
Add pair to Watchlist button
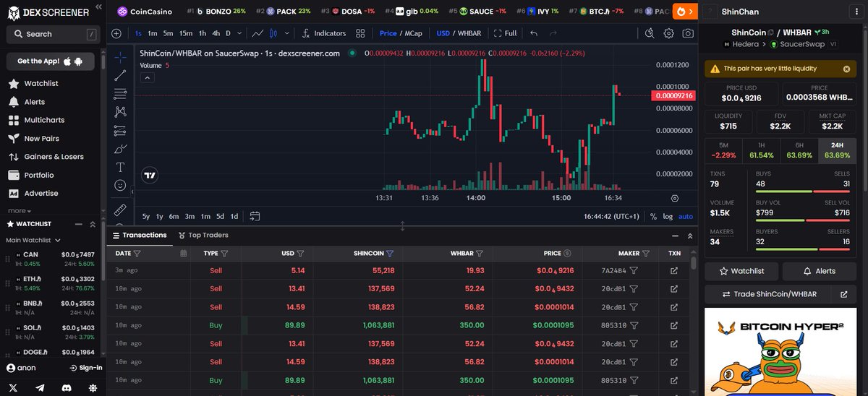[741, 271]
